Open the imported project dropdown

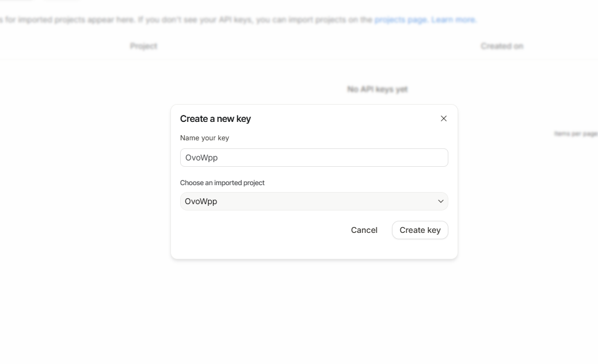tap(314, 201)
